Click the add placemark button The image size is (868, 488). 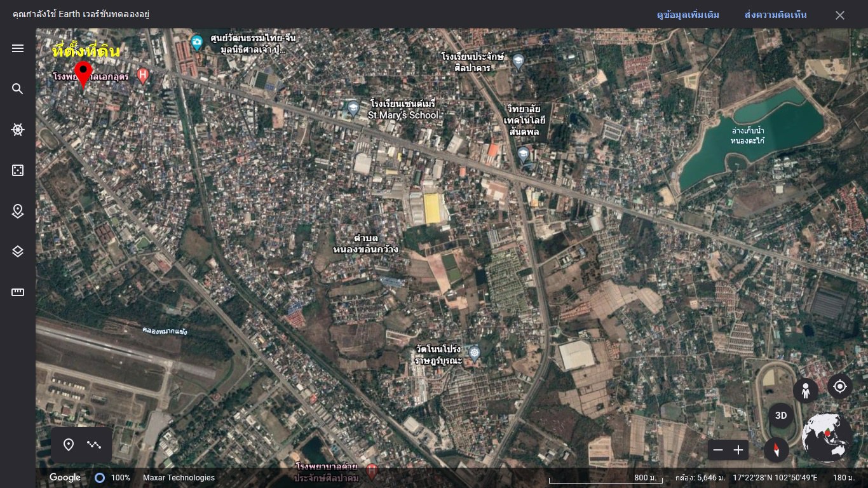[69, 445]
